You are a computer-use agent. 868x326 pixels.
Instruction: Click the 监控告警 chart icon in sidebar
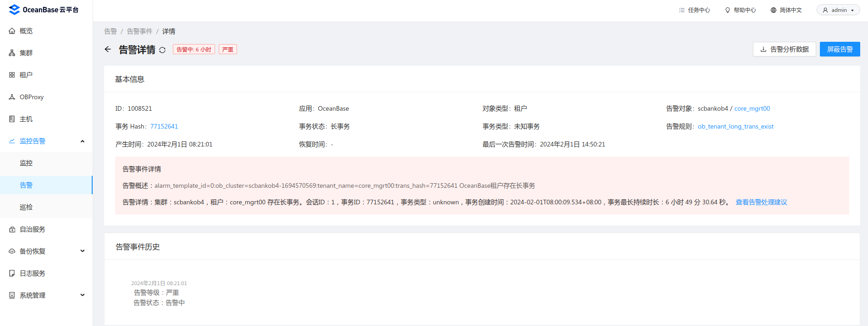12,141
